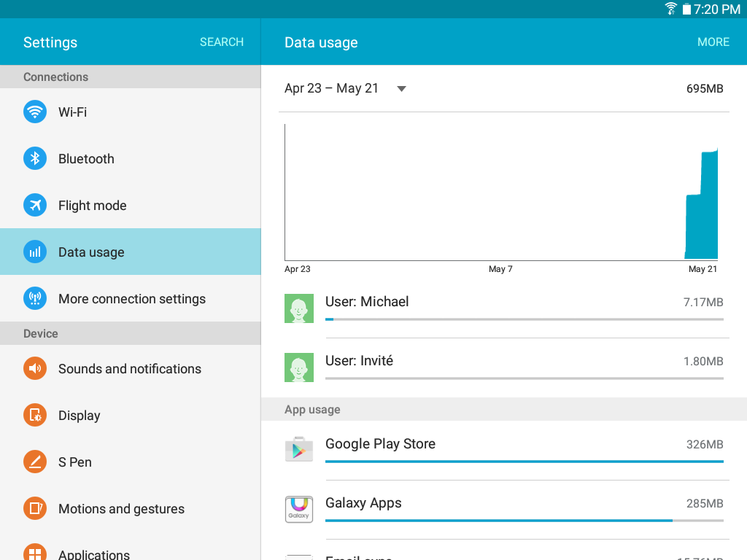Screen dimensions: 747x560
Task: Open the S Pen settings entry
Action: [x=131, y=462]
